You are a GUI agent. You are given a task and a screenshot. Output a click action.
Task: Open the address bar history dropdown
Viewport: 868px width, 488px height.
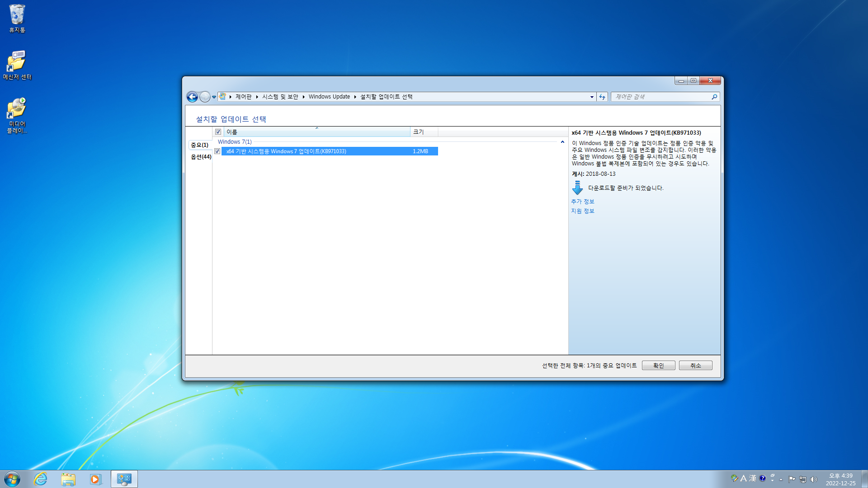point(592,97)
